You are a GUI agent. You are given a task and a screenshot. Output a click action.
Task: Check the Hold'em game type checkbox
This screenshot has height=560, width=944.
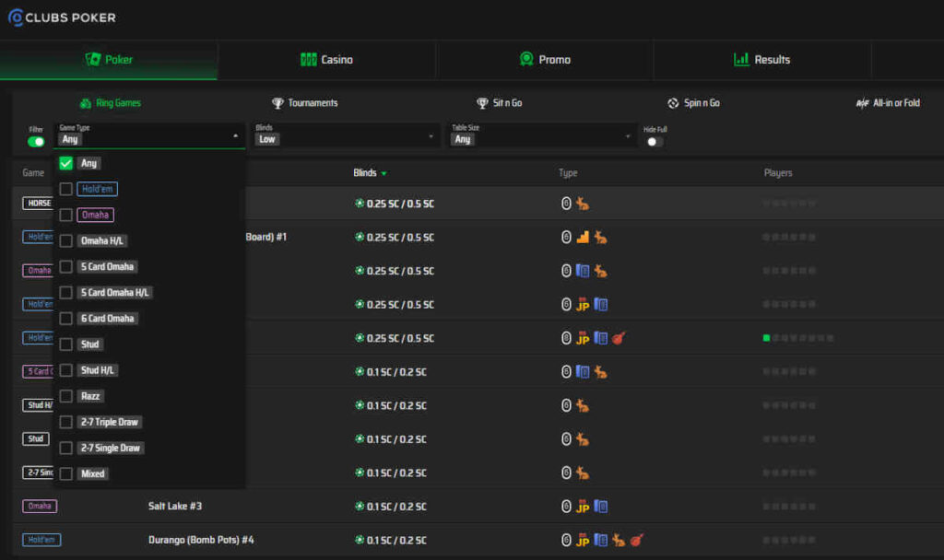coord(65,189)
